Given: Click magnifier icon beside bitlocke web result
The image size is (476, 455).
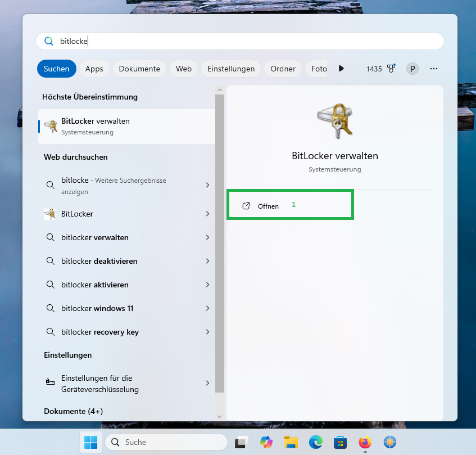Looking at the screenshot, I should (51, 185).
